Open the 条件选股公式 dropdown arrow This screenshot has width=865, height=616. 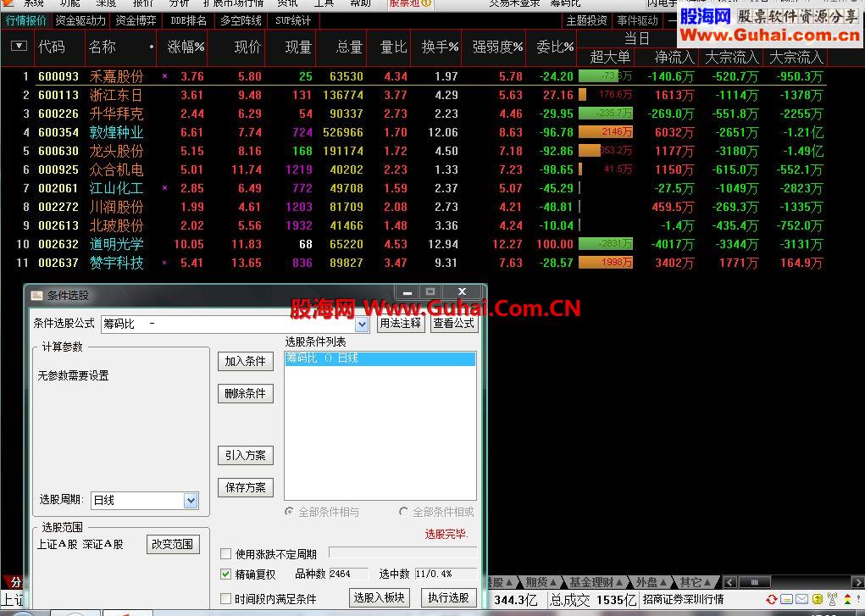pos(362,325)
